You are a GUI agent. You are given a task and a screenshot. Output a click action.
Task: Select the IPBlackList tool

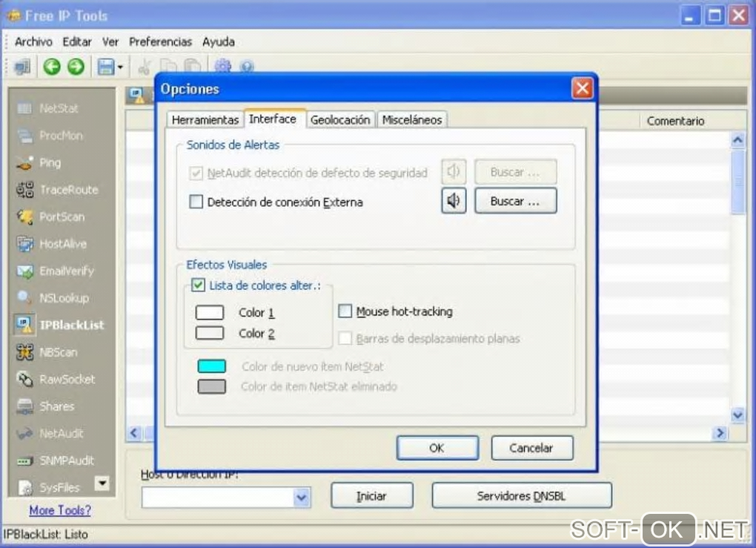pos(60,325)
